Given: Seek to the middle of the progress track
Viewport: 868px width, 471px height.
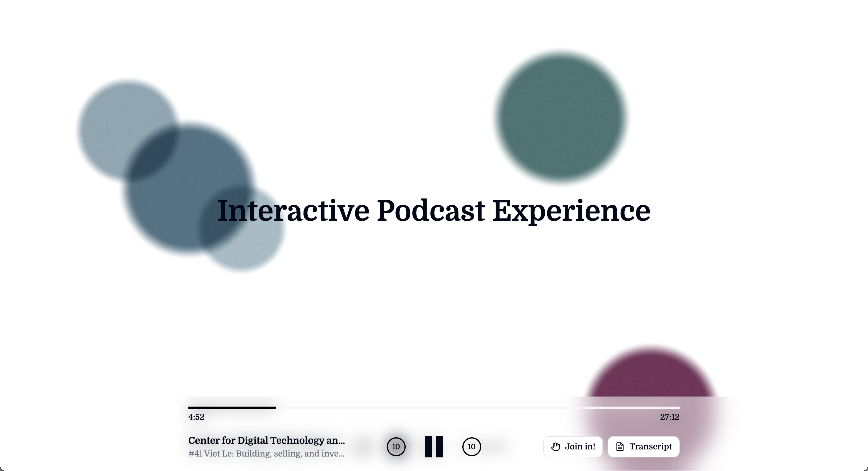Looking at the screenshot, I should pyautogui.click(x=434, y=407).
